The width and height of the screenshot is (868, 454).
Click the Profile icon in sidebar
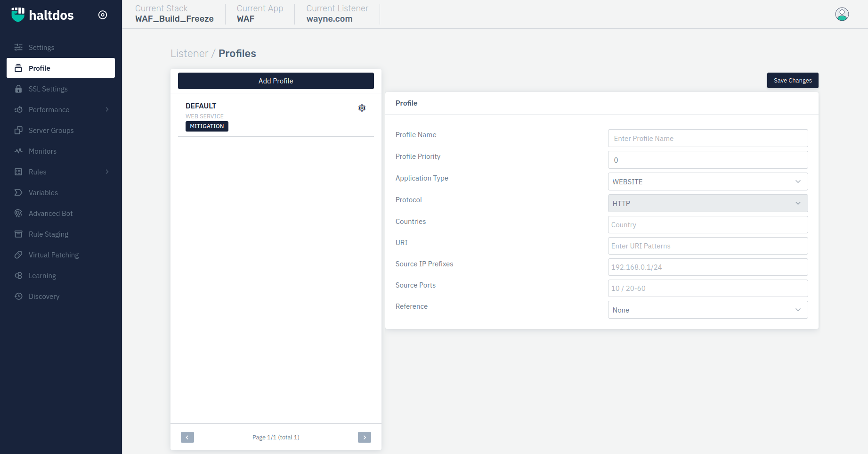click(18, 68)
